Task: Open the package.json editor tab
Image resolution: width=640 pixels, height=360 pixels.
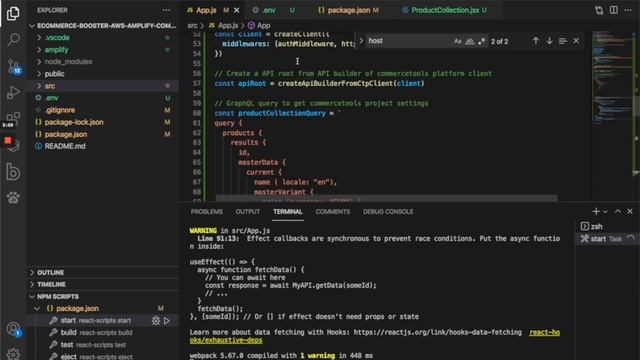Action: coord(348,10)
